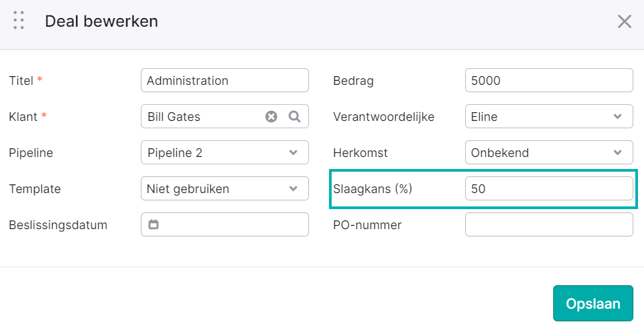Viewport: 644px width, 330px height.
Task: Click the Verantwoordelijke label text
Action: pos(384,117)
